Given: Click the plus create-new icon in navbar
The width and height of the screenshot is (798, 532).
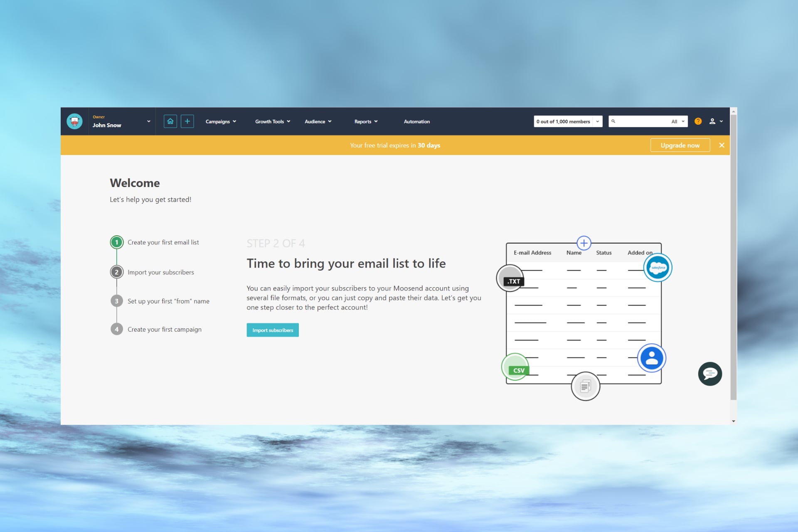Looking at the screenshot, I should pos(187,121).
